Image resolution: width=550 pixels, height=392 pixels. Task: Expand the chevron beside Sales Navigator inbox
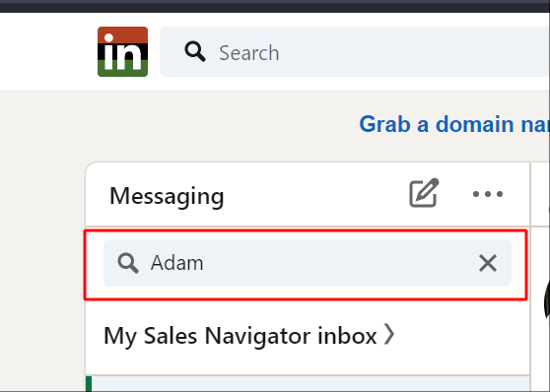click(x=389, y=334)
